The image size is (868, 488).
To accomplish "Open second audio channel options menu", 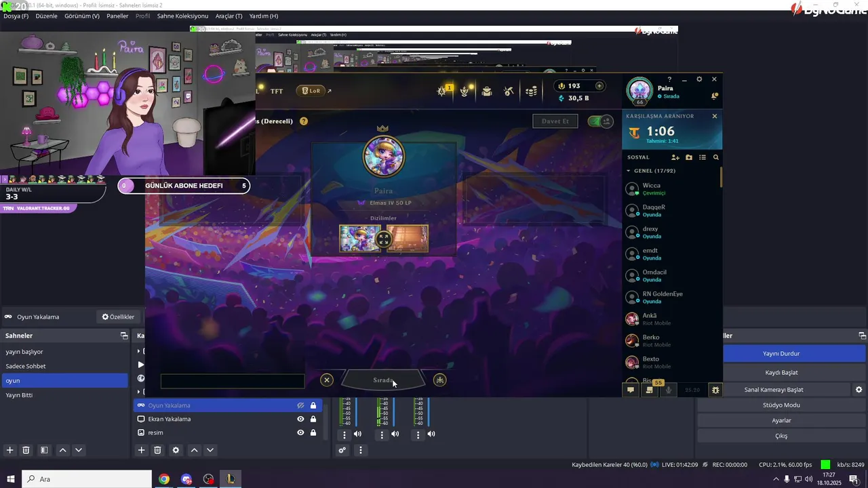I will pos(382,434).
